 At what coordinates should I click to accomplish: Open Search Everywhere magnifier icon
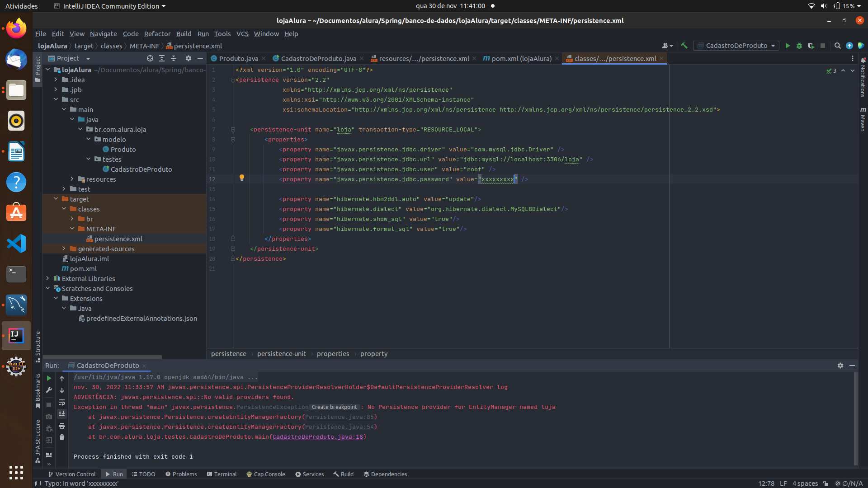point(837,46)
